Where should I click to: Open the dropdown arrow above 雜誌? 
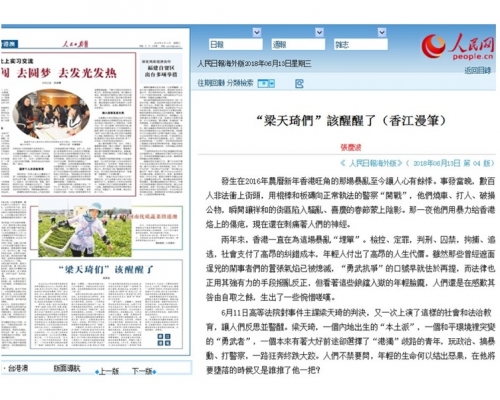[382, 32]
